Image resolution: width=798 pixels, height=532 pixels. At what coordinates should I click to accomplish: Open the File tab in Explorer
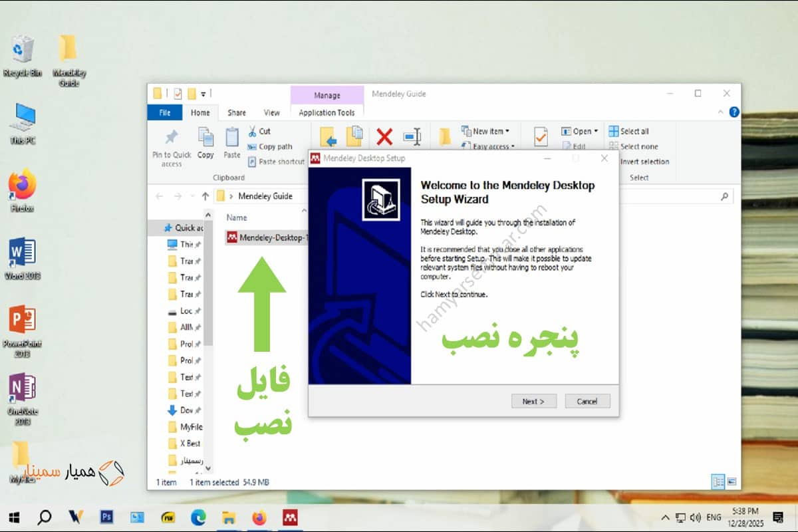164,112
